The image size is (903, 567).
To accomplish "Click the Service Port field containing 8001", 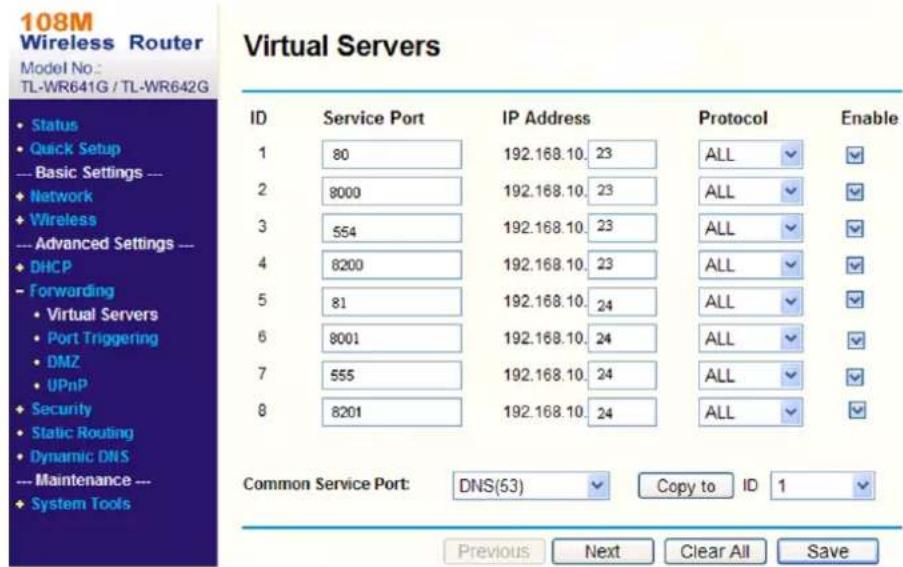I will (x=392, y=338).
